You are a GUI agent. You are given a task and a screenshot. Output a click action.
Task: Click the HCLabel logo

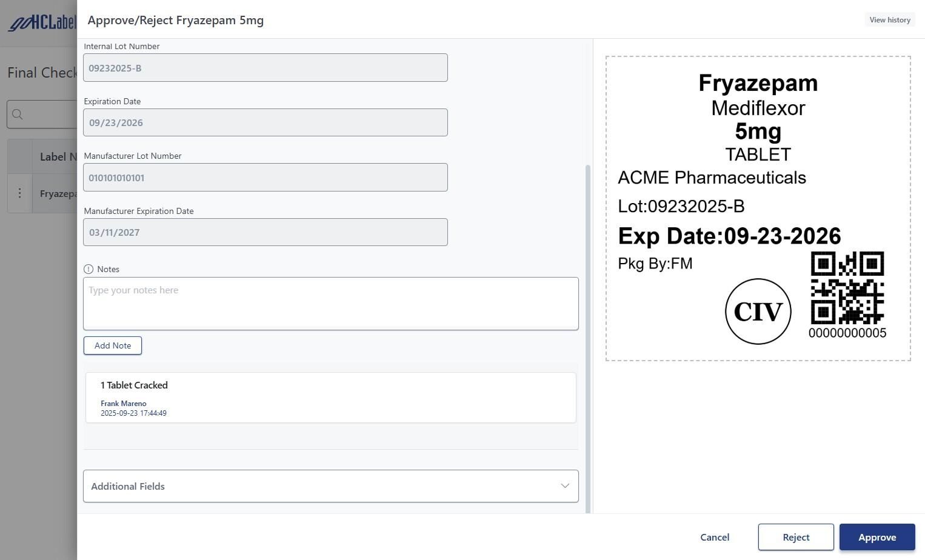[x=42, y=23]
